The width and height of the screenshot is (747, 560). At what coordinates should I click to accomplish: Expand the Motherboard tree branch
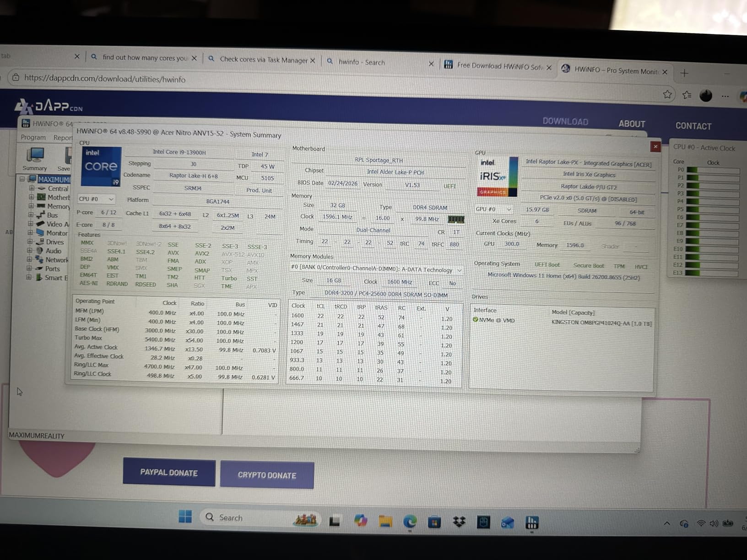point(32,197)
